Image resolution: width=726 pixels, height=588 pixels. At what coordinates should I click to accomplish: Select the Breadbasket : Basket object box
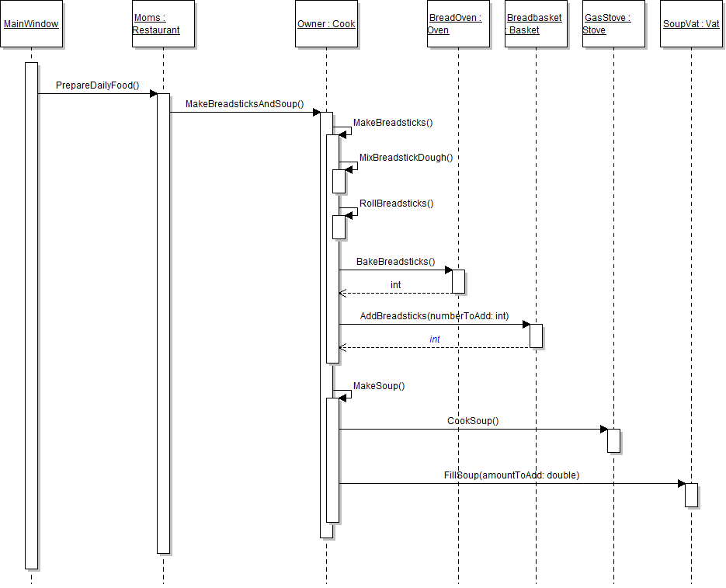pos(536,24)
